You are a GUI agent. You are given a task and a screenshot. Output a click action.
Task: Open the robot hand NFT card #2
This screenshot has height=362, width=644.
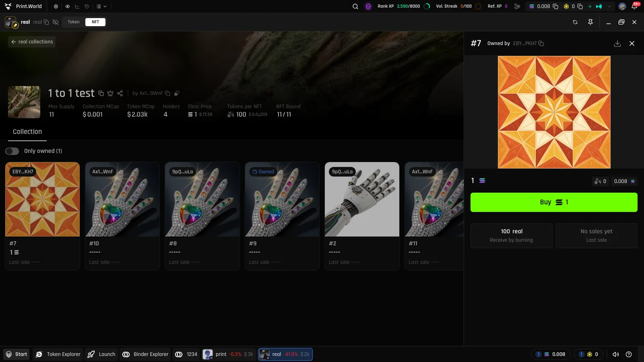coord(362,216)
